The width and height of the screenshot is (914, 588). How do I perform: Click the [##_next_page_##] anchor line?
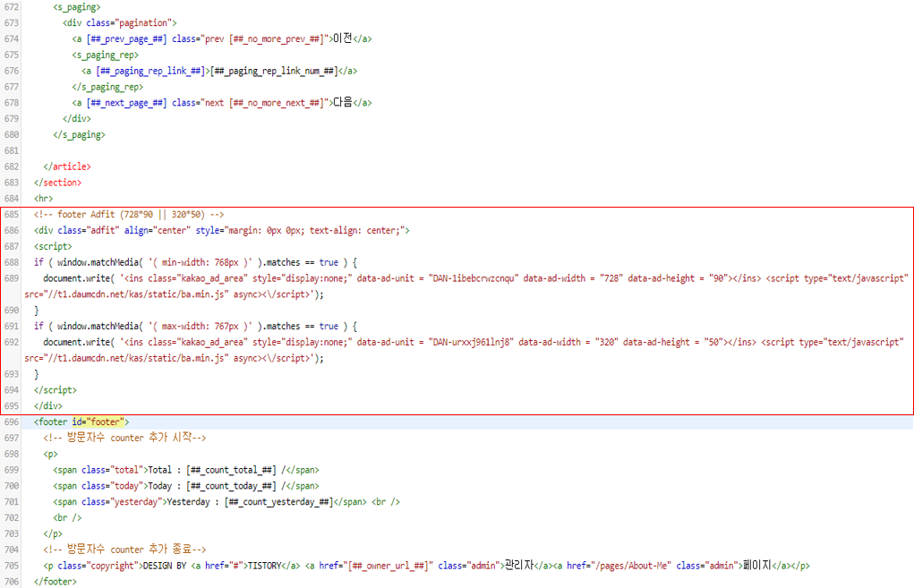click(x=222, y=103)
